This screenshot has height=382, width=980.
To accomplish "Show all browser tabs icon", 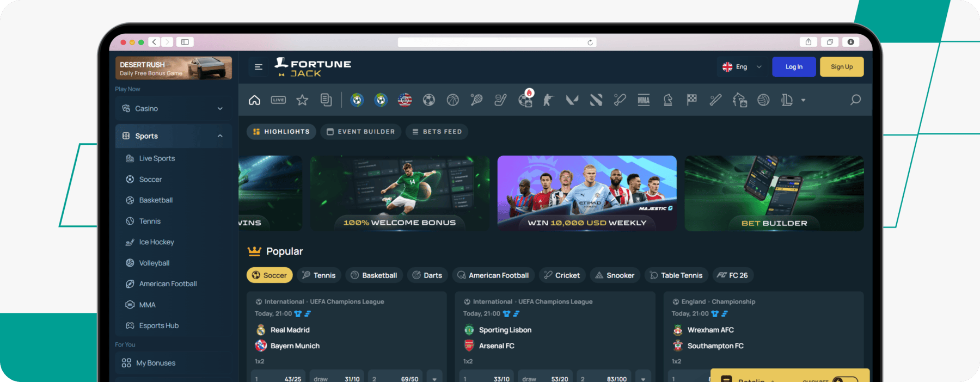I will point(830,42).
